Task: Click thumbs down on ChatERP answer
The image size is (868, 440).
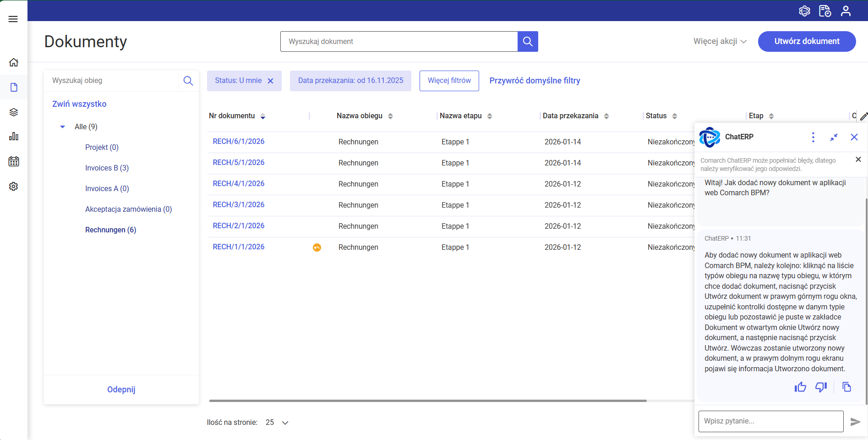Action: coord(821,387)
